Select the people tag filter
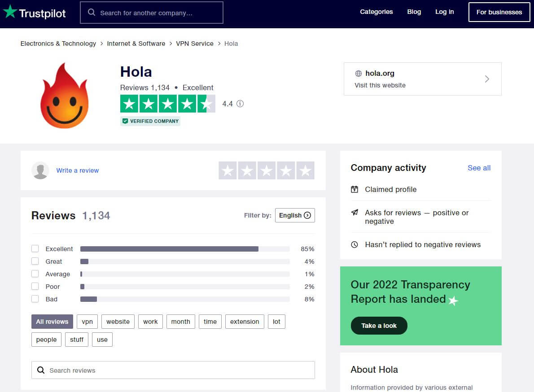This screenshot has width=534, height=392. (46, 340)
